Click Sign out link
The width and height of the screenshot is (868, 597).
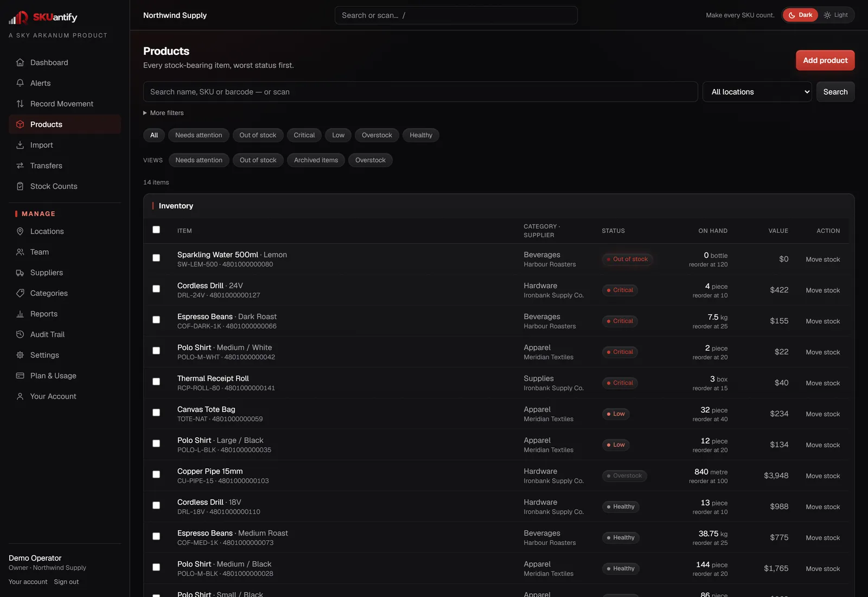[66, 582]
